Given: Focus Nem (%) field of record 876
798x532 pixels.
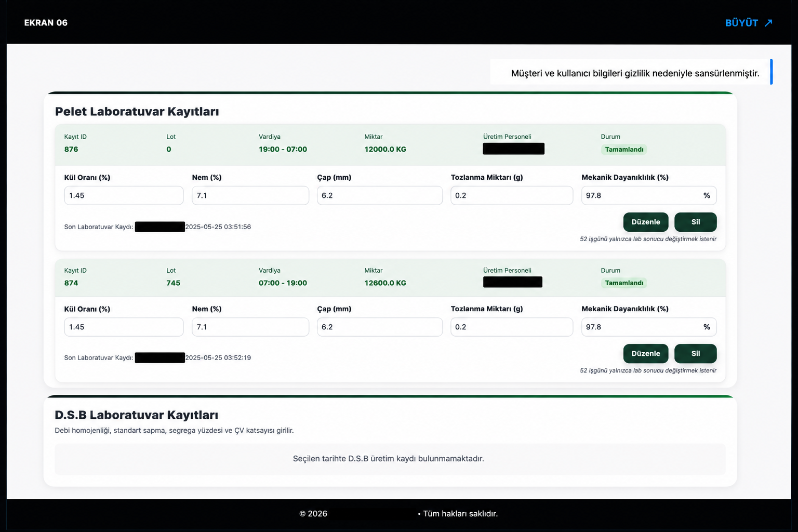Looking at the screenshot, I should tap(250, 195).
